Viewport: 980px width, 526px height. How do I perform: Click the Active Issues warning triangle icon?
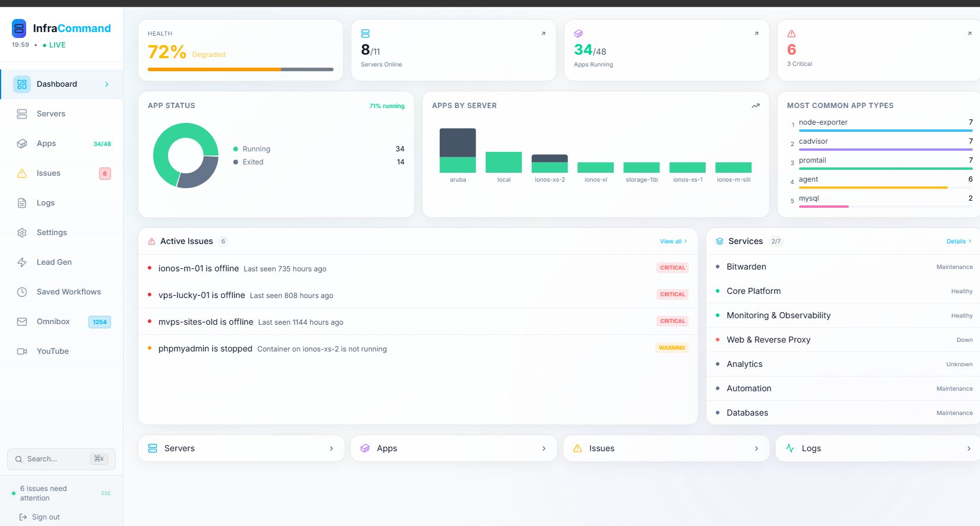coord(152,242)
